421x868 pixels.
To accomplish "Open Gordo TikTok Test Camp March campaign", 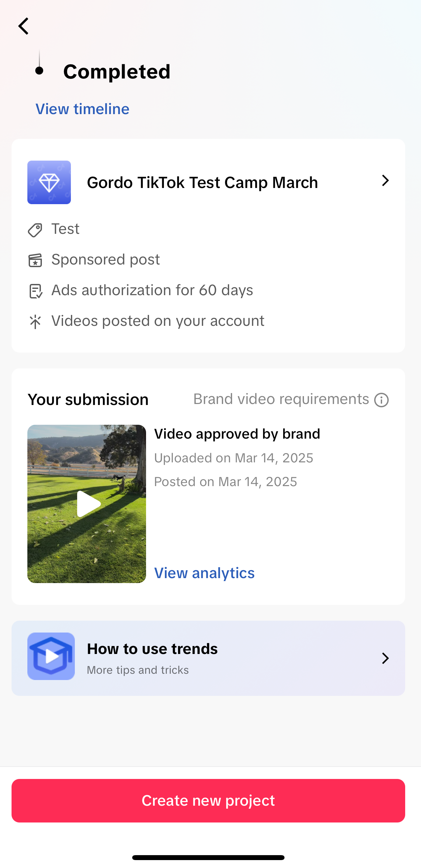I will [208, 182].
